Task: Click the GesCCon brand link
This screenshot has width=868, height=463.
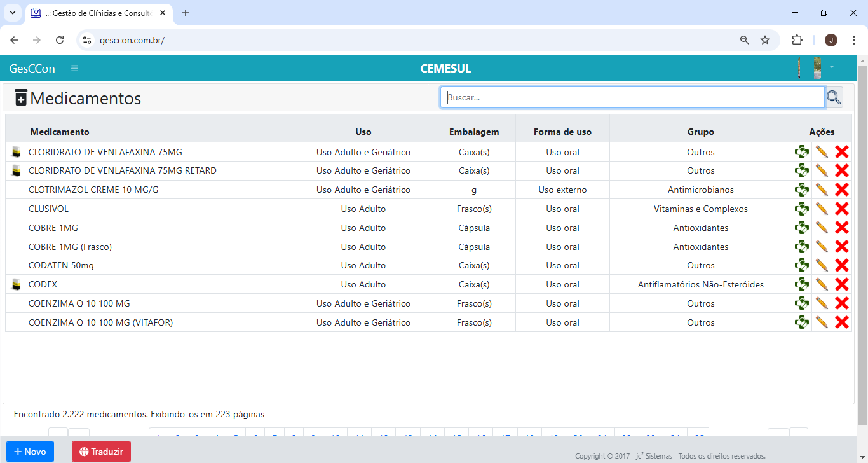Action: tap(32, 69)
